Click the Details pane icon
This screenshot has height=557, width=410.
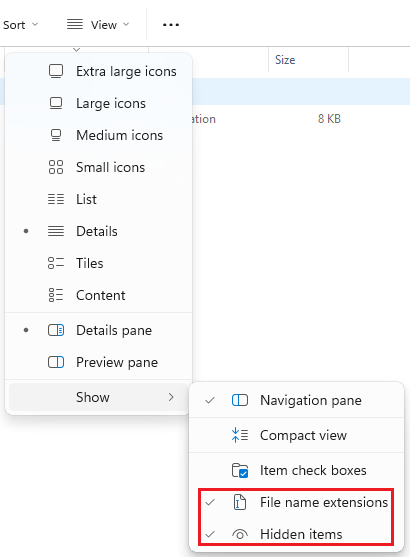pos(56,330)
